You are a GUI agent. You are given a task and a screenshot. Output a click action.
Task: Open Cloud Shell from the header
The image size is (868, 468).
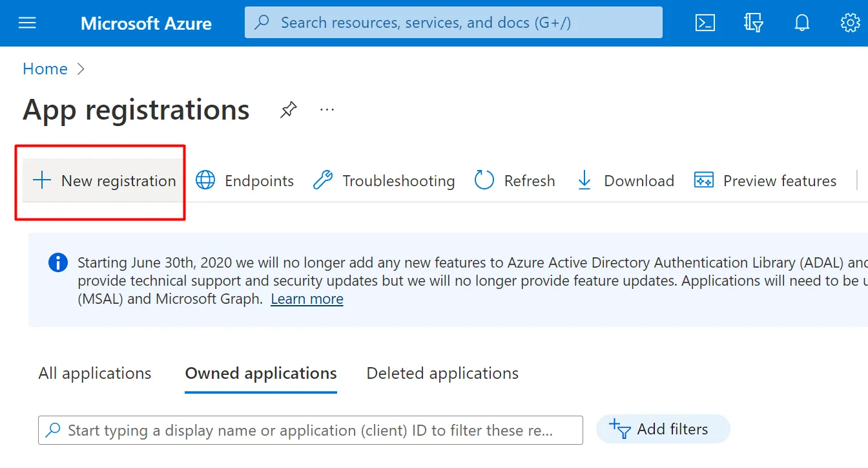click(x=705, y=23)
